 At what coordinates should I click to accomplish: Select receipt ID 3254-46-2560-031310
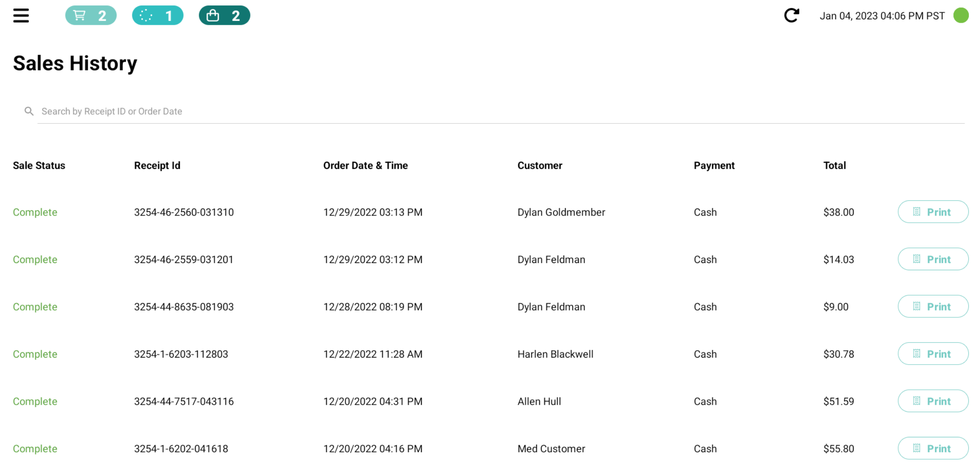tap(184, 212)
